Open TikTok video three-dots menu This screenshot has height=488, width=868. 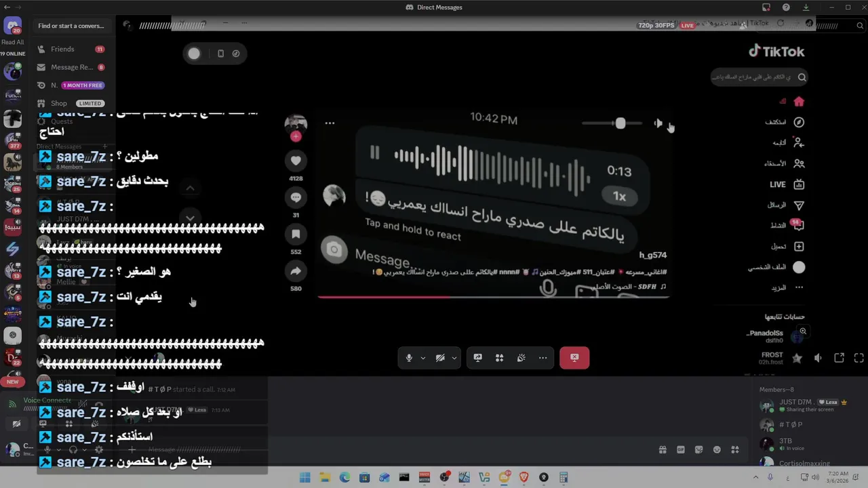tap(330, 123)
